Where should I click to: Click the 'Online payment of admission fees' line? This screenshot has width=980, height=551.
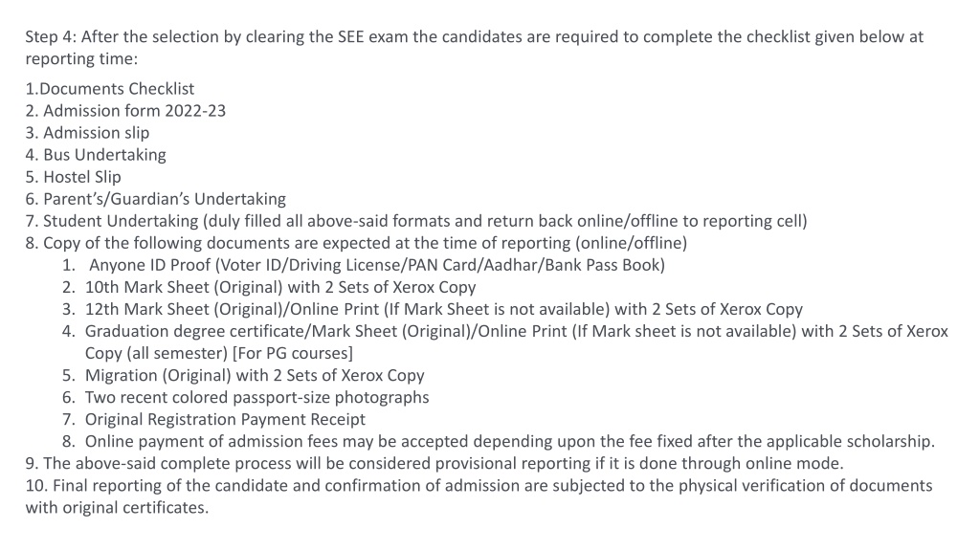point(499,442)
